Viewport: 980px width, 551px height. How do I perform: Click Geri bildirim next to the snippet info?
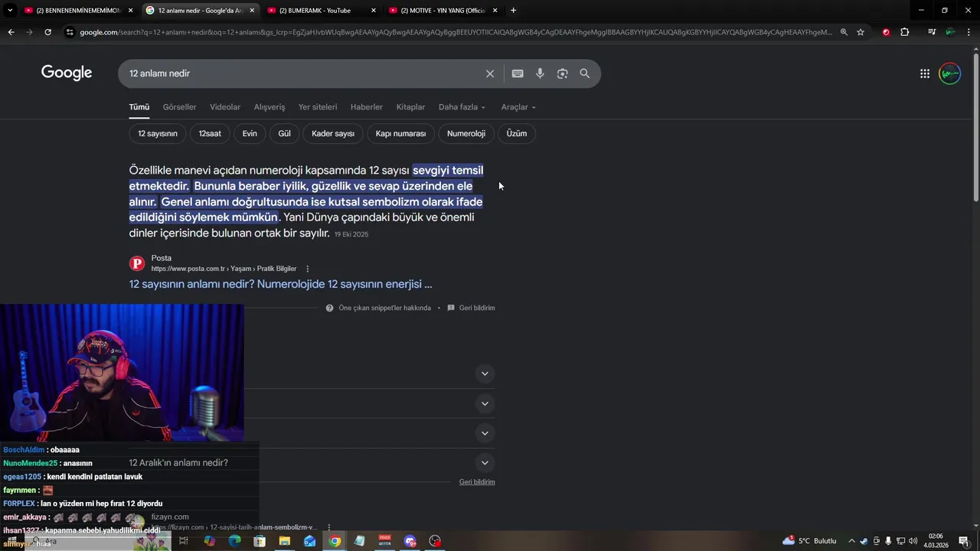coord(472,308)
